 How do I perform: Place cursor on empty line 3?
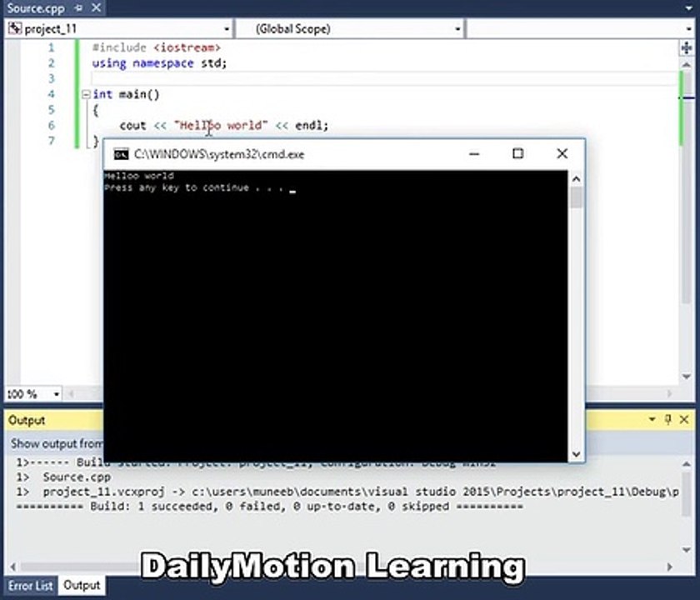click(x=384, y=78)
